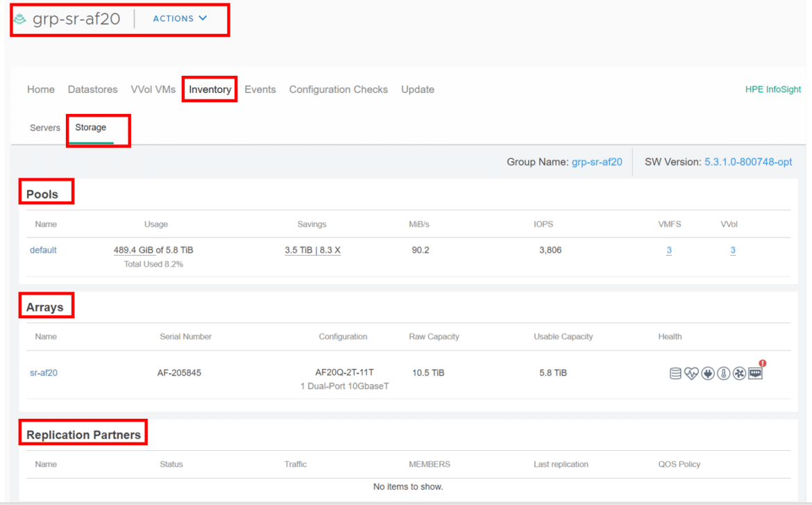Viewport: 812px width, 505px height.
Task: Go to the Events tab
Action: click(260, 89)
